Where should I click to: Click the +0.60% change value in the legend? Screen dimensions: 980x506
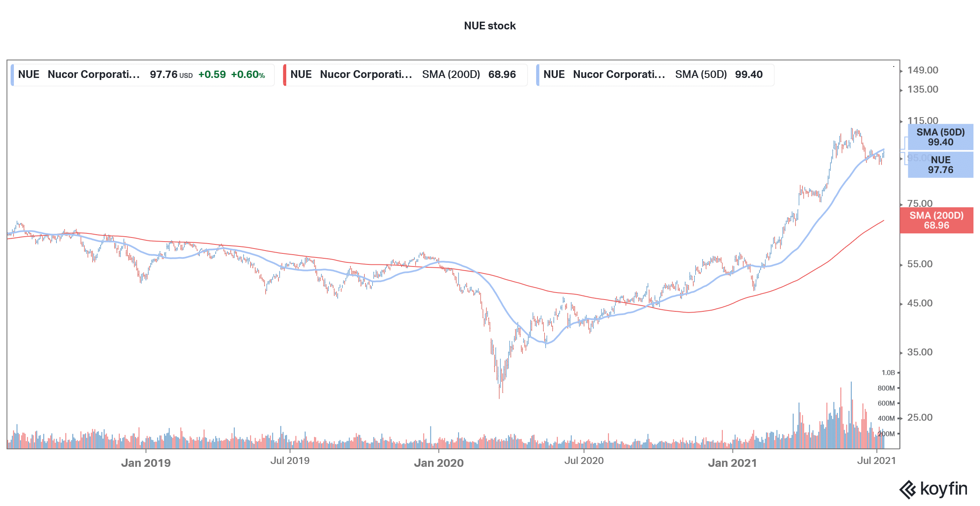[248, 75]
